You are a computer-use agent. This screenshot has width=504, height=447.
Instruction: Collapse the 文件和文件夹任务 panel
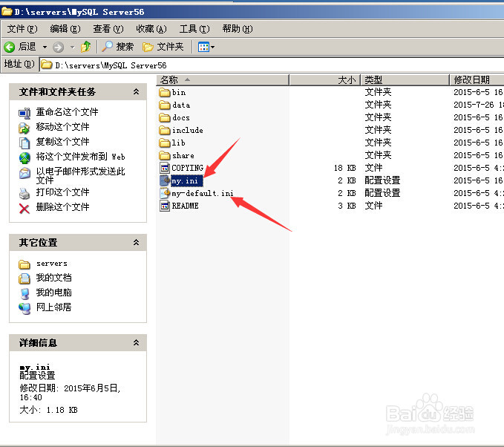137,91
